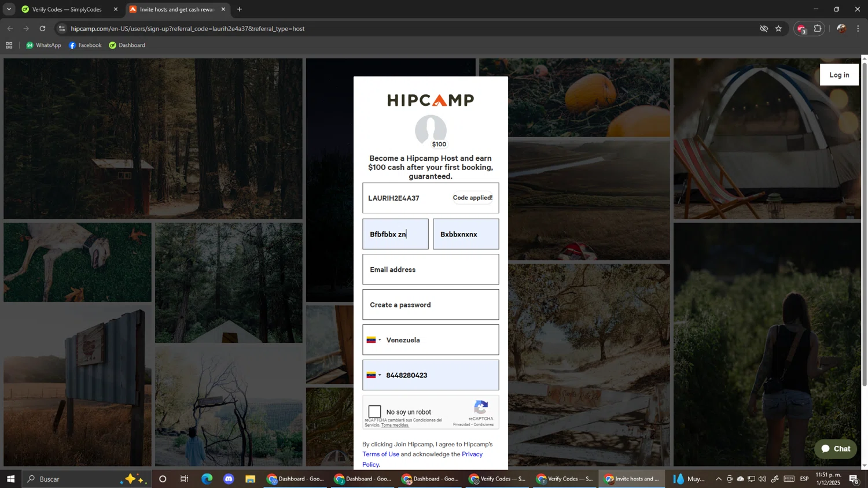Open the Chat bubble widget
Viewport: 868px width, 488px height.
coord(835,449)
